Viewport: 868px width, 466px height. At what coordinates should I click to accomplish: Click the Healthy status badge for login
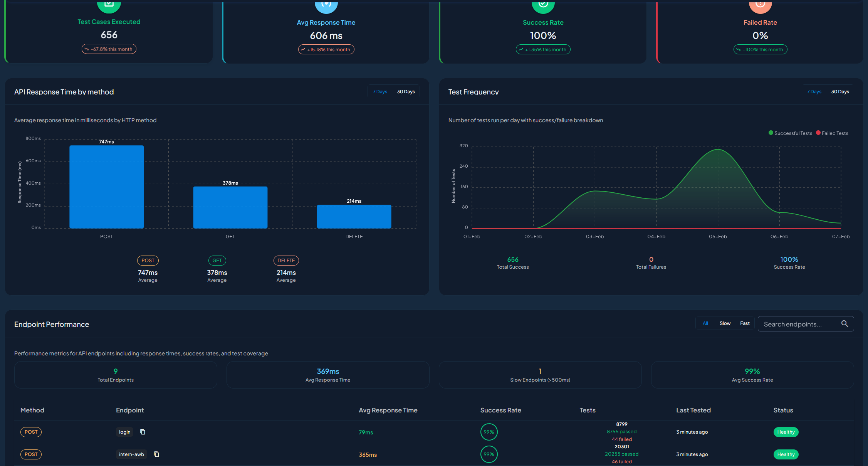786,432
